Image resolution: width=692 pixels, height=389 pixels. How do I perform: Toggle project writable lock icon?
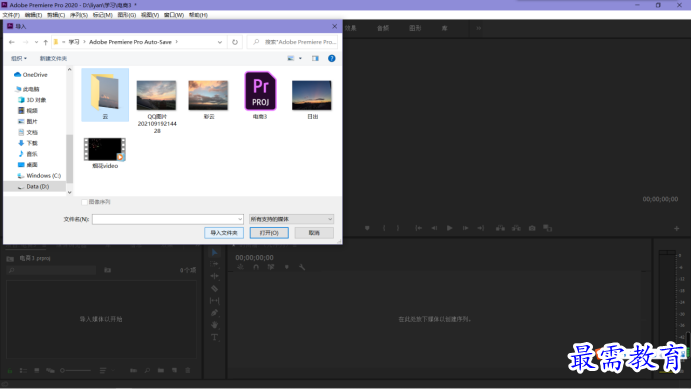[10, 370]
